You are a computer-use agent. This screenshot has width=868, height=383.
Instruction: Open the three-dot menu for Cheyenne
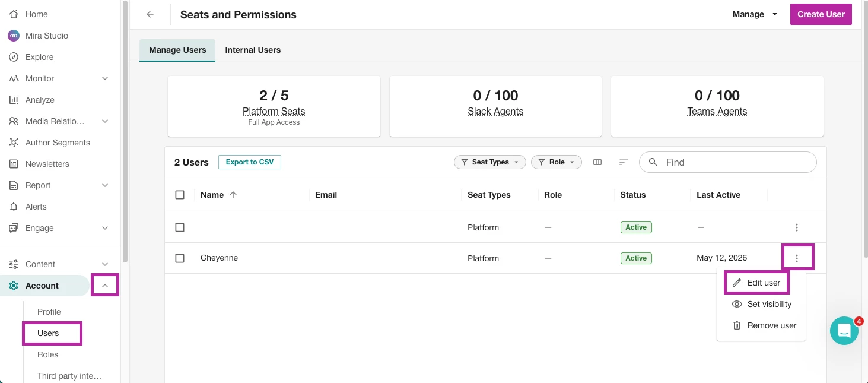pyautogui.click(x=797, y=258)
